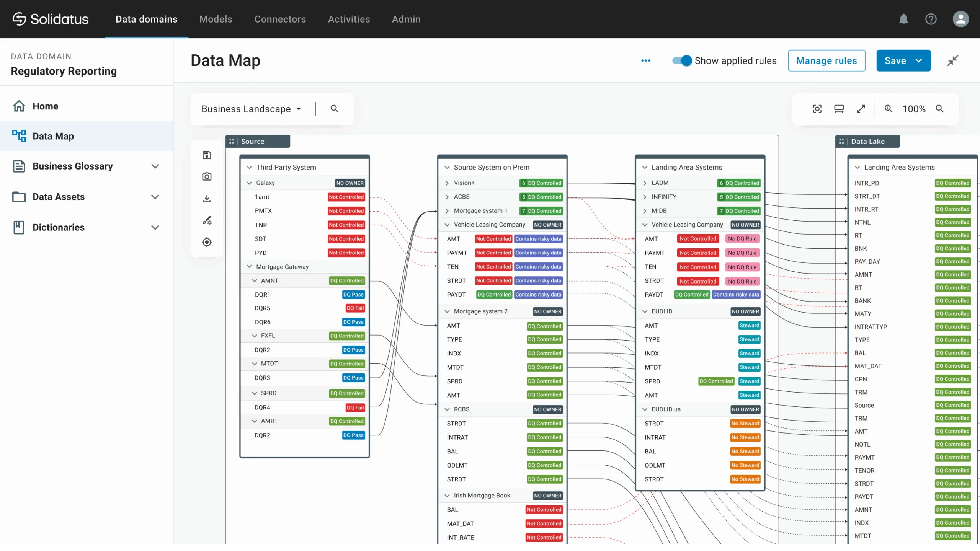Open the Connectors tab
Screen dimensions: 980x551
[x=280, y=19]
